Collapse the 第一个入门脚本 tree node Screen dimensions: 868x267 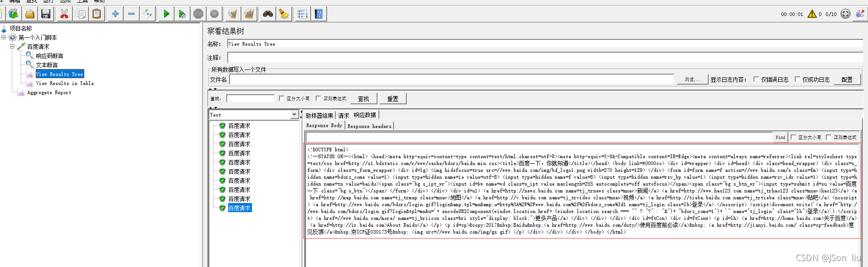tap(4, 37)
